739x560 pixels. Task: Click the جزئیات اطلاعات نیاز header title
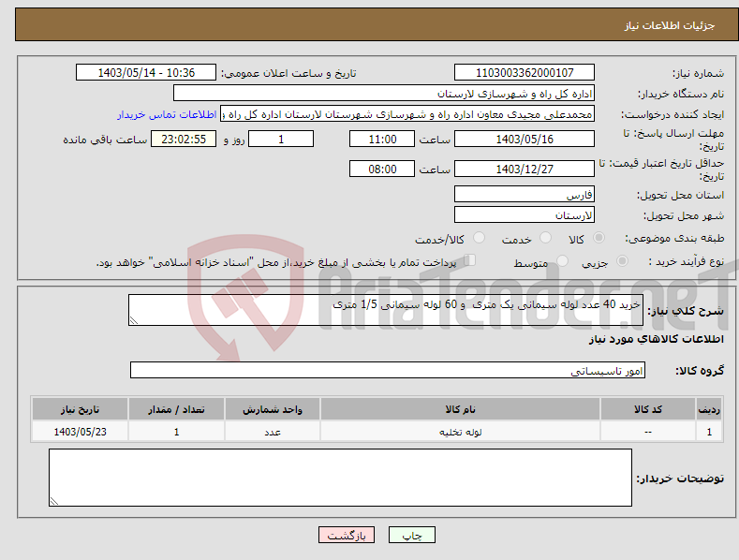coord(670,25)
